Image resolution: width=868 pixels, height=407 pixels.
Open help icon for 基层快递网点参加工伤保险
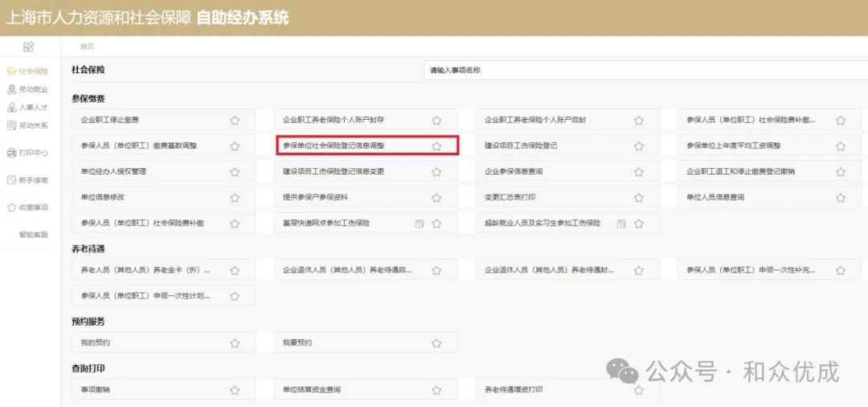pos(419,224)
